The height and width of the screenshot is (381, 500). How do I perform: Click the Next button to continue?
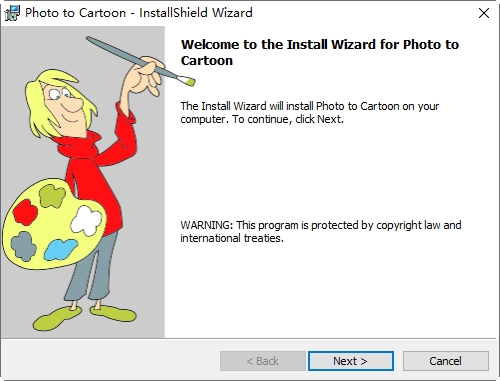351,361
